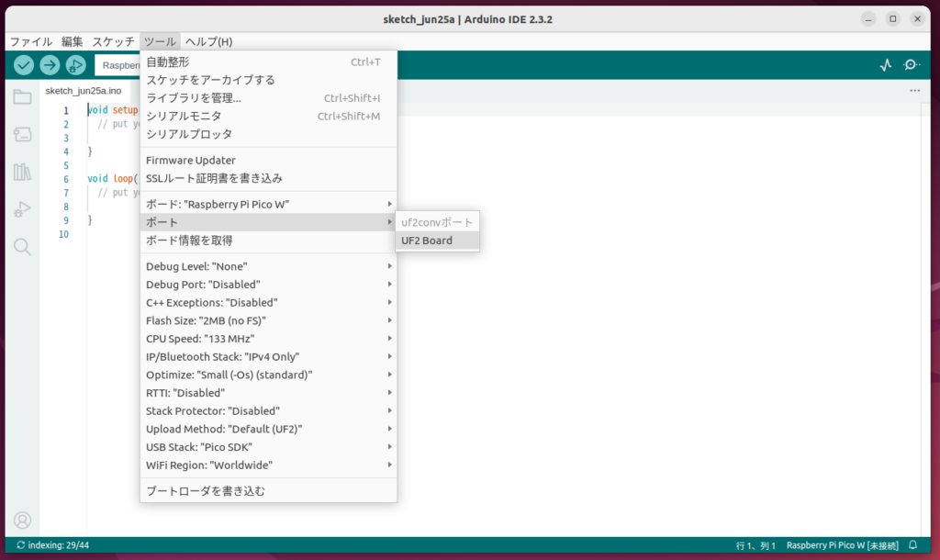This screenshot has width=940, height=560.
Task: Choose ブートローダを書き込む
Action: pyautogui.click(x=268, y=490)
